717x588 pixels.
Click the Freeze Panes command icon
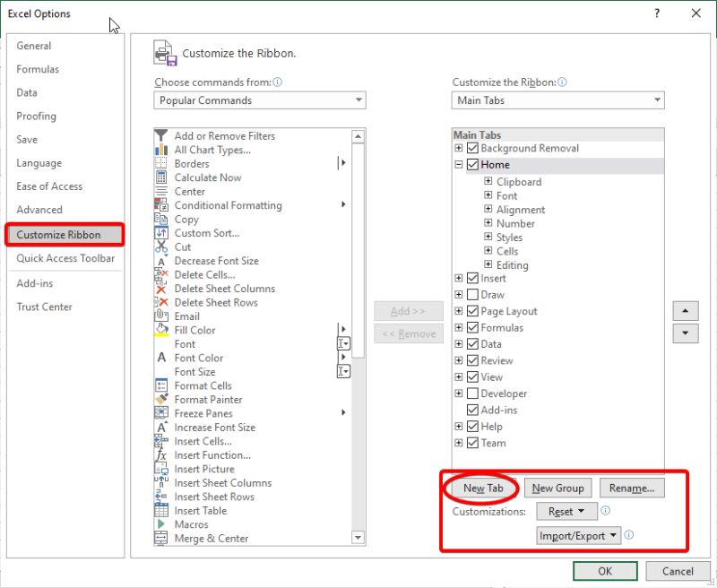tap(162, 413)
